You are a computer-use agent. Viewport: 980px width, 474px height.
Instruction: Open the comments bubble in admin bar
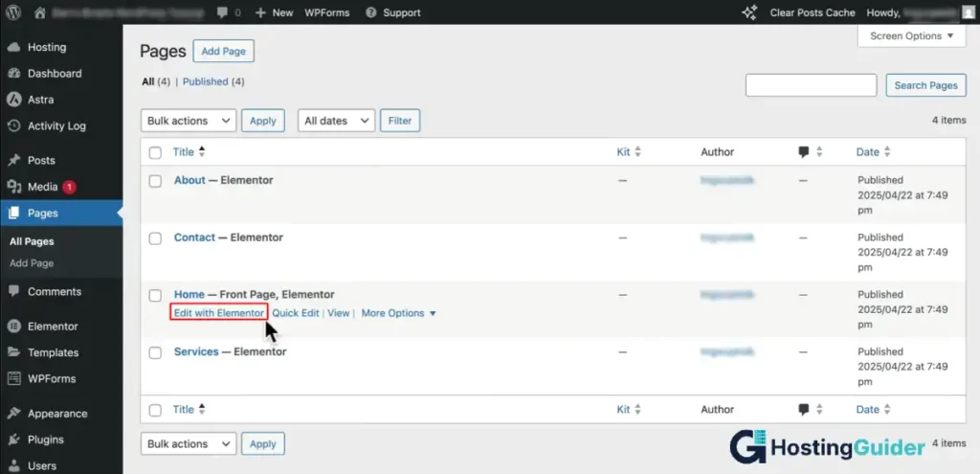pyautogui.click(x=222, y=12)
